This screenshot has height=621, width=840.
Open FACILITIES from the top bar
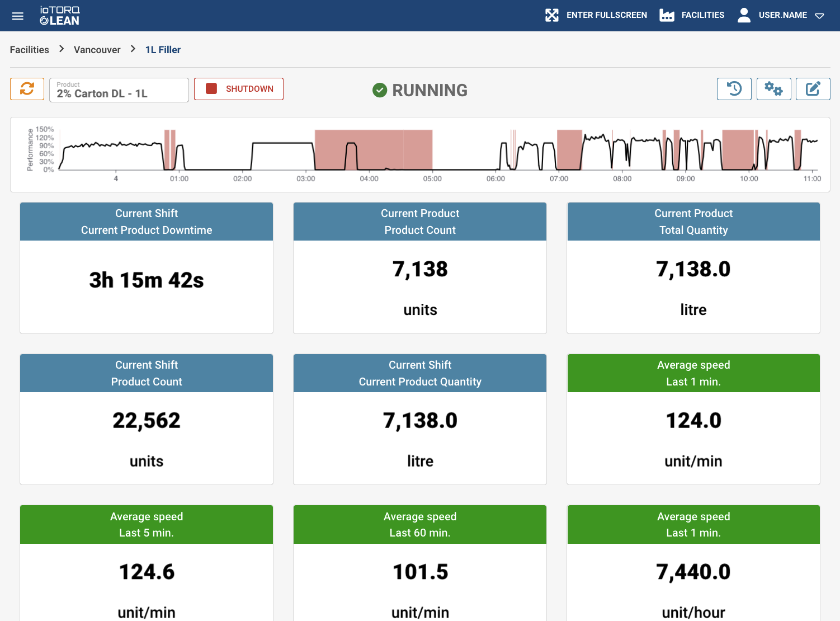[703, 15]
